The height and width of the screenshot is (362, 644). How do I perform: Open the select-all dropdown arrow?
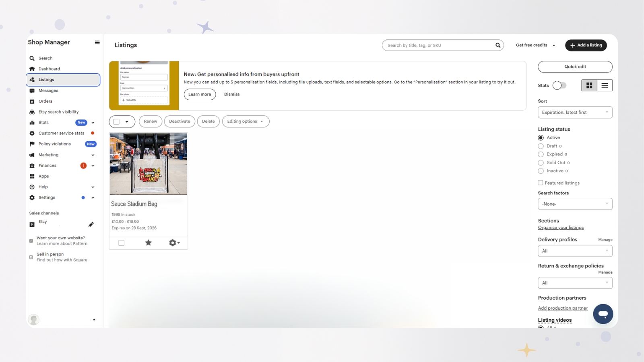(x=127, y=121)
